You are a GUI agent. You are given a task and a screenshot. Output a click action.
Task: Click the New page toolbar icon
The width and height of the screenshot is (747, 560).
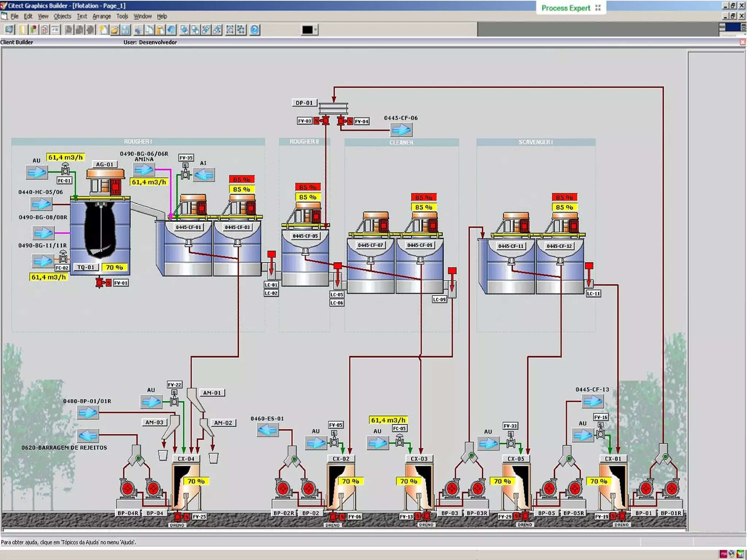click(104, 30)
